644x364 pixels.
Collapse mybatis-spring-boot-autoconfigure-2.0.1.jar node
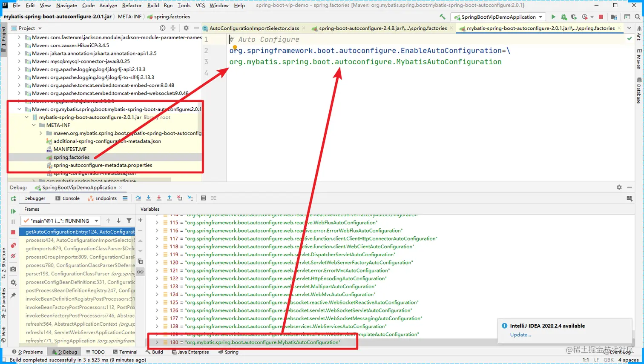[x=27, y=117]
